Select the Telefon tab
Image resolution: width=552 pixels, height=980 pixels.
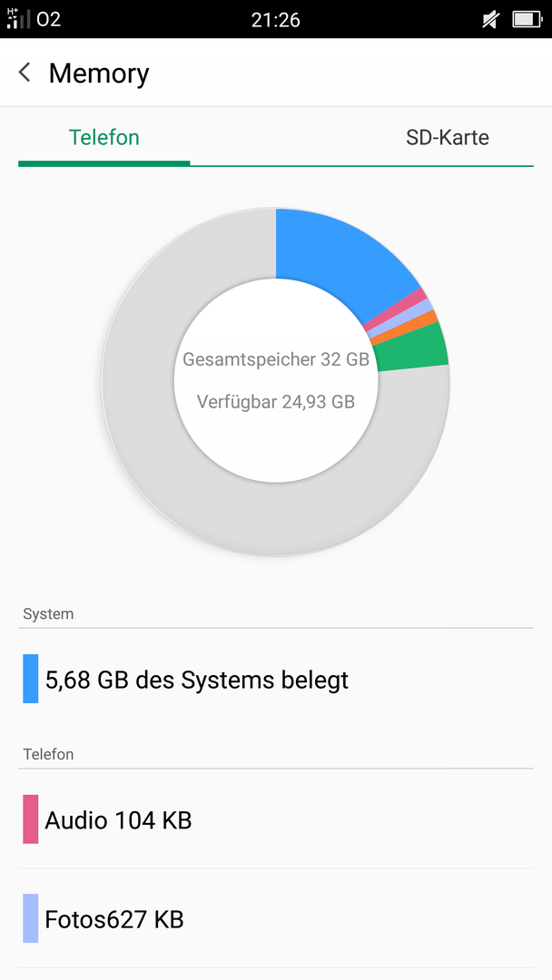tap(104, 138)
